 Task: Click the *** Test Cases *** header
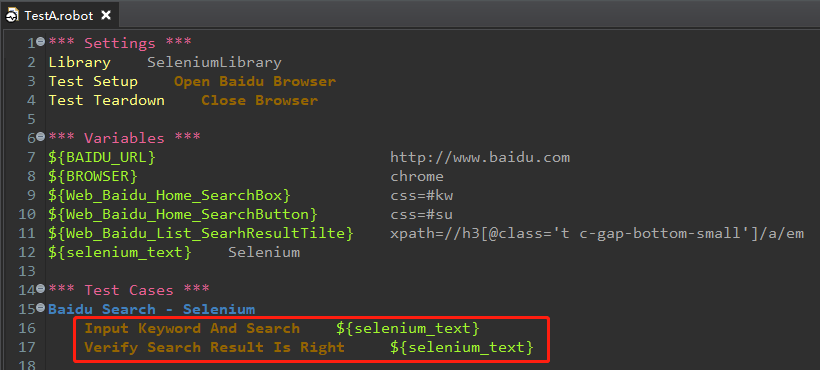click(x=129, y=290)
